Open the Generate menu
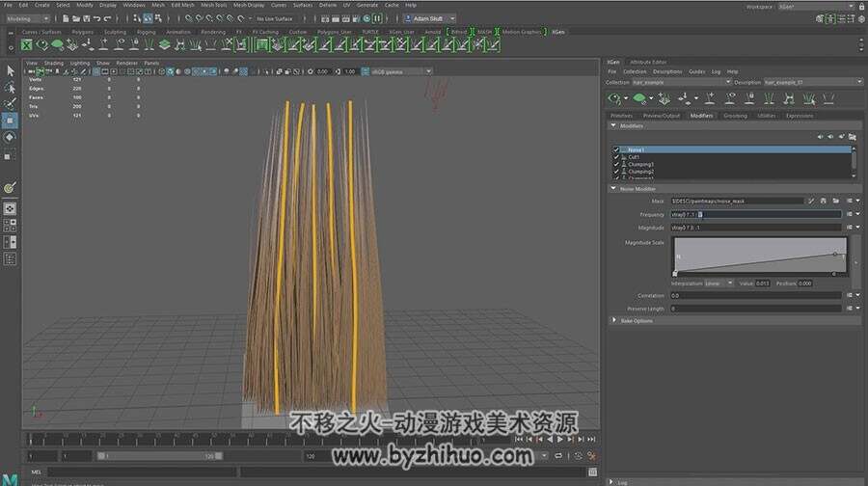 click(367, 5)
